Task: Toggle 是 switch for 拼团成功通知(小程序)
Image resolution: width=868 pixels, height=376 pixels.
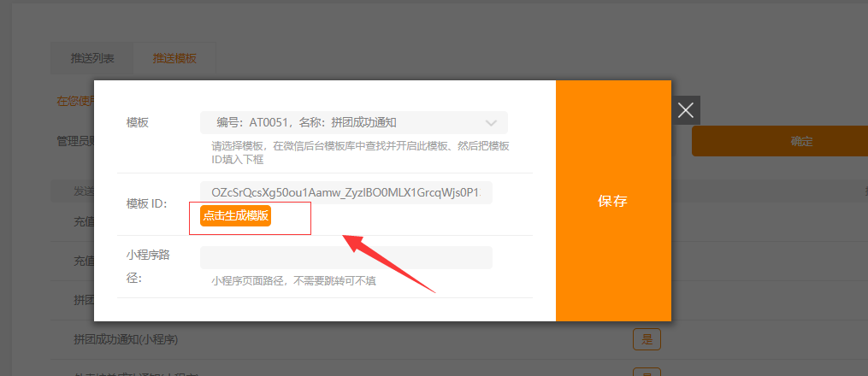Action: 647,339
